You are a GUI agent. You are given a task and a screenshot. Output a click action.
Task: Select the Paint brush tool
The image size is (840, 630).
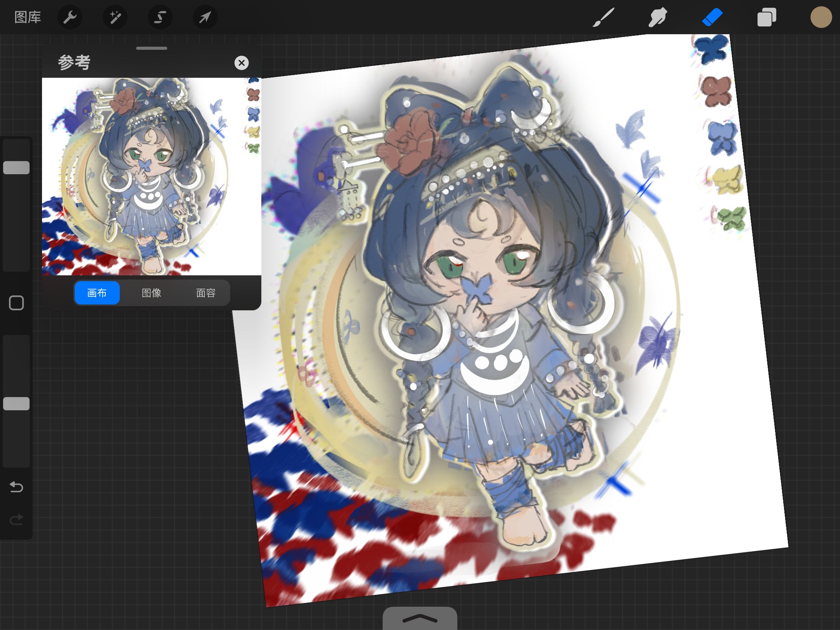pyautogui.click(x=604, y=17)
